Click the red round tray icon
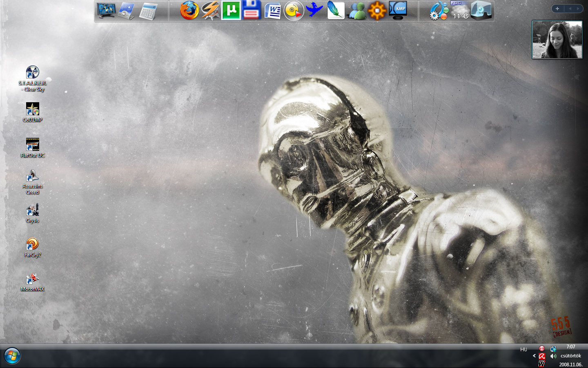588x368 pixels. pyautogui.click(x=542, y=348)
